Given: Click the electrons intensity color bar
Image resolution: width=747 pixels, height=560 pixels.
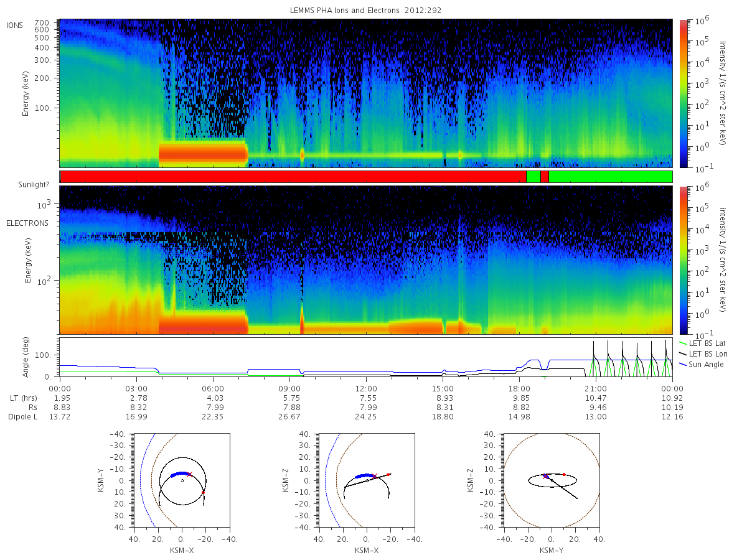Looking at the screenshot, I should (683, 260).
